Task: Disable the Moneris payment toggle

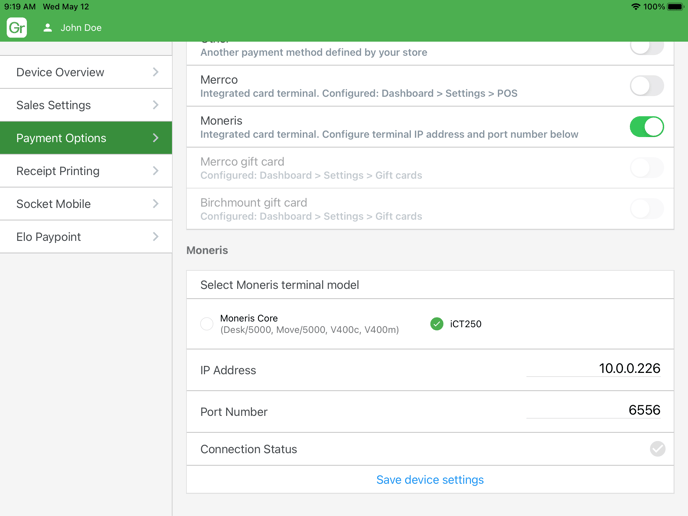Action: pos(646,127)
